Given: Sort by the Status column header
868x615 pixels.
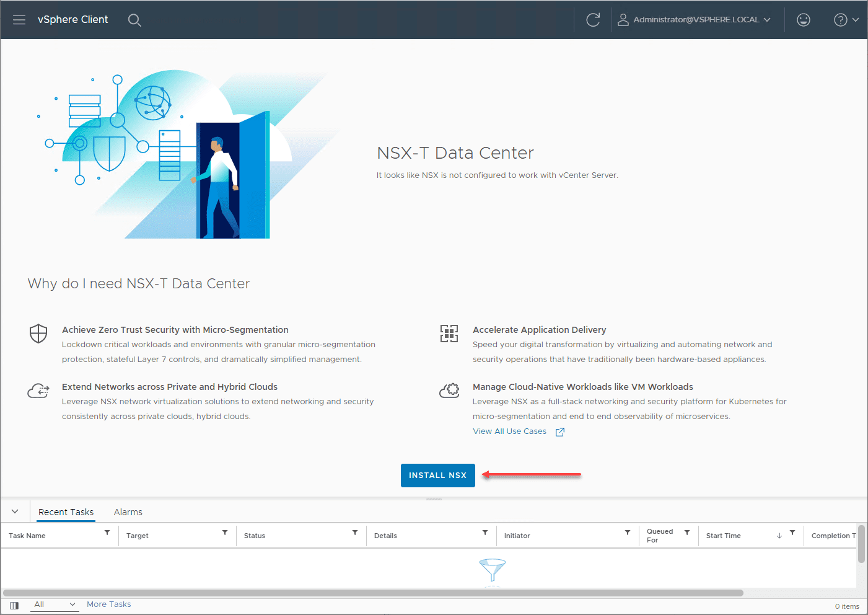Looking at the screenshot, I should [x=255, y=536].
